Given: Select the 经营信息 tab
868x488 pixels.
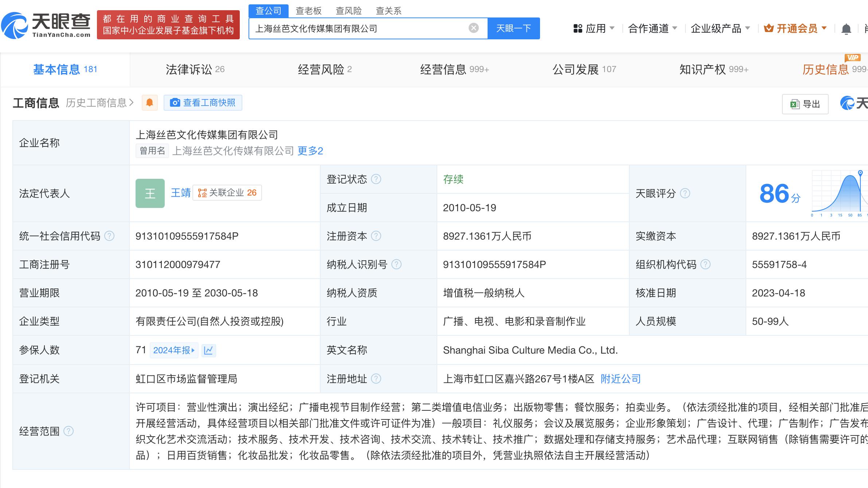Looking at the screenshot, I should coord(454,69).
